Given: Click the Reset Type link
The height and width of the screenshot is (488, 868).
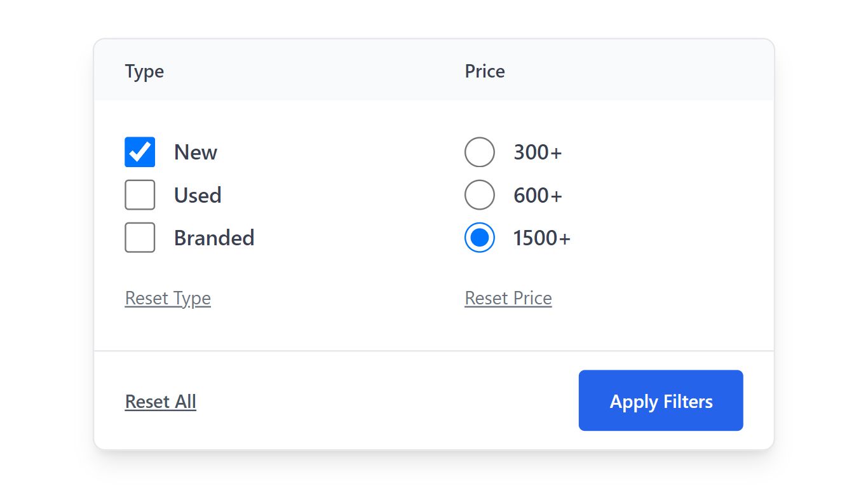Looking at the screenshot, I should 168,297.
